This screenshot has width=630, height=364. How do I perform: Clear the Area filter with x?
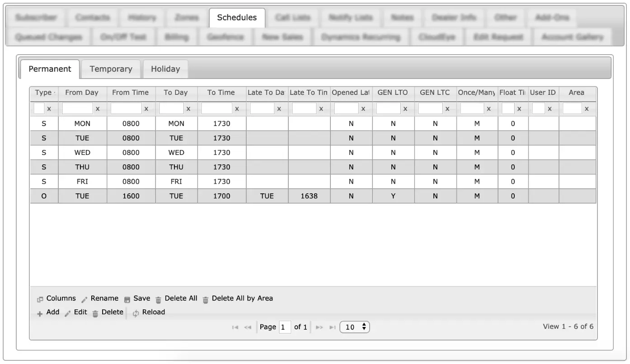click(x=587, y=109)
